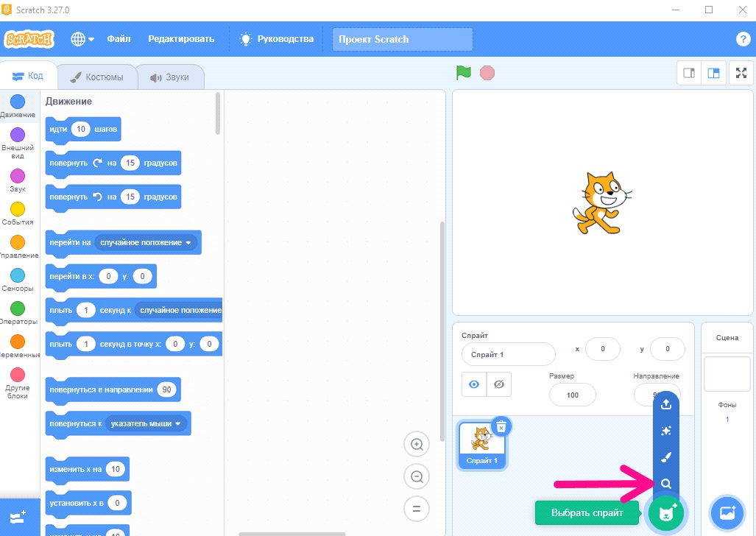
Task: Expand the случайное положение dropdown in перейти на
Action: tap(146, 243)
